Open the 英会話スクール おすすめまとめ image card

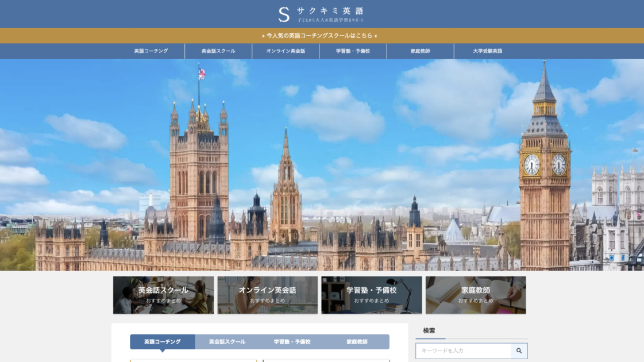point(163,295)
